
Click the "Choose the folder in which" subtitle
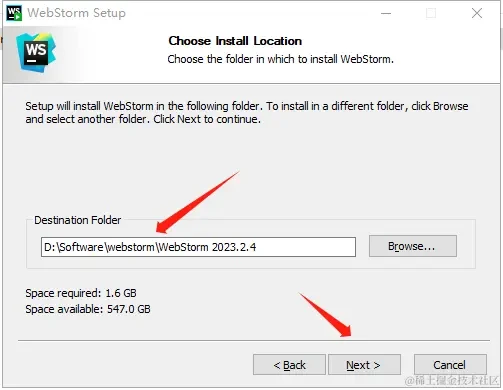pyautogui.click(x=280, y=59)
